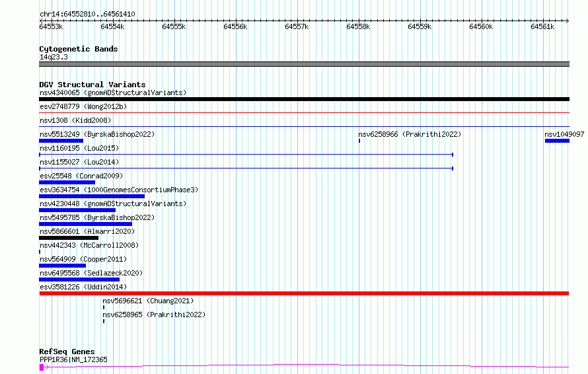Click the blue bar under nsv5495785
Viewport: 588px width, 374px height.
(85, 224)
